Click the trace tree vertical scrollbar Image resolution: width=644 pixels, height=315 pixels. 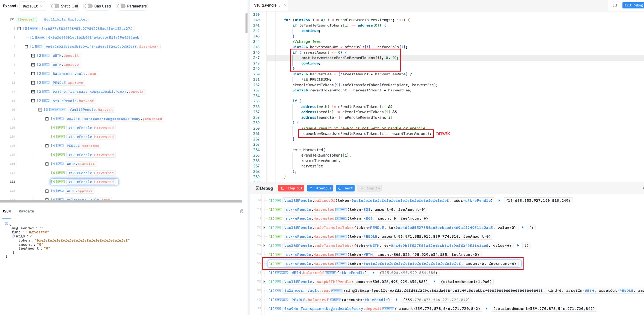[x=247, y=23]
